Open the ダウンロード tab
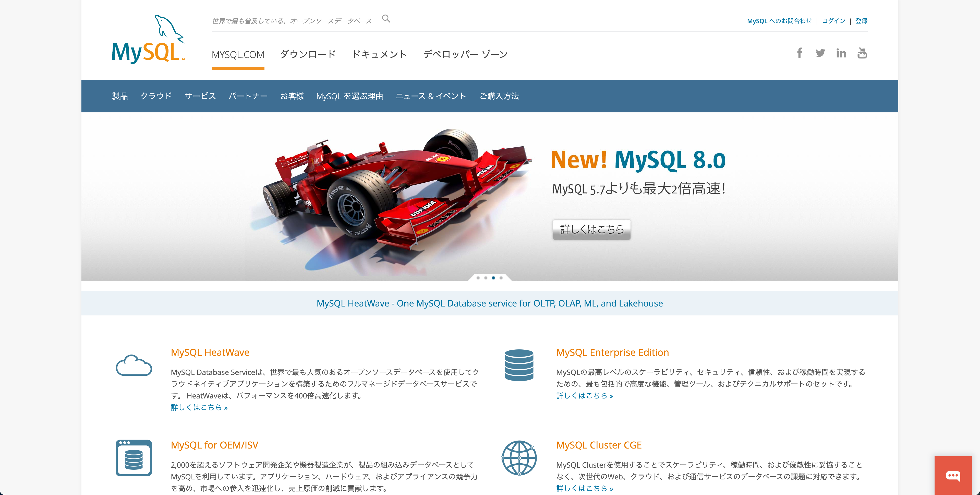Viewport: 980px width, 495px height. (308, 54)
